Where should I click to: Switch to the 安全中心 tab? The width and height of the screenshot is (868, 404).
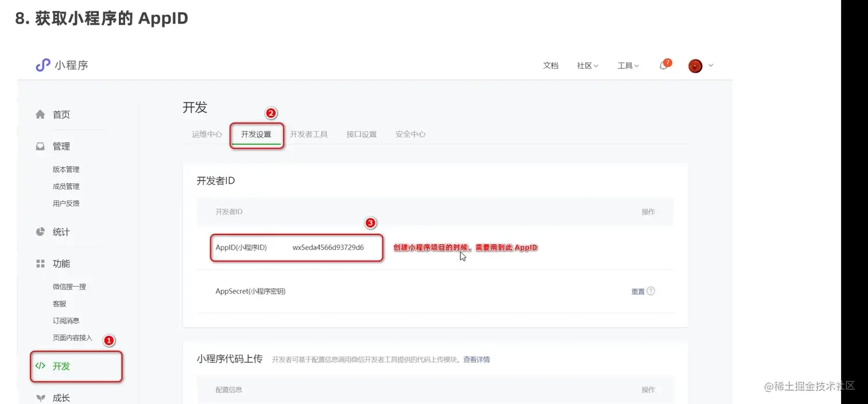410,134
